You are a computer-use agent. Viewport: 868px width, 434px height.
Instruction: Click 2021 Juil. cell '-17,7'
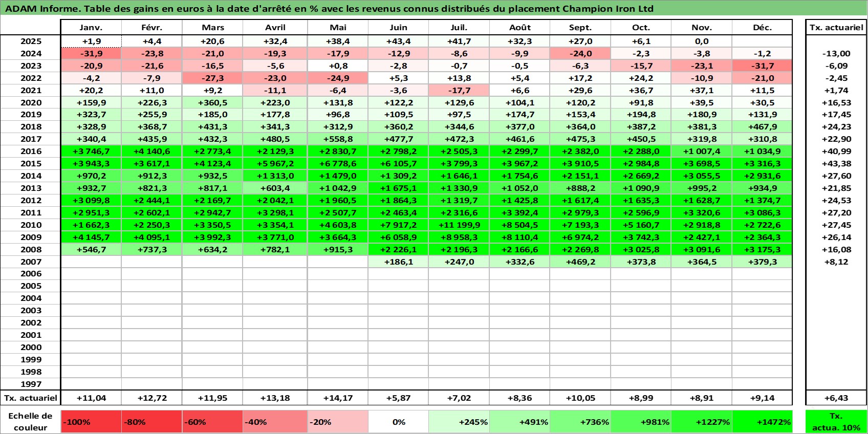pyautogui.click(x=459, y=90)
